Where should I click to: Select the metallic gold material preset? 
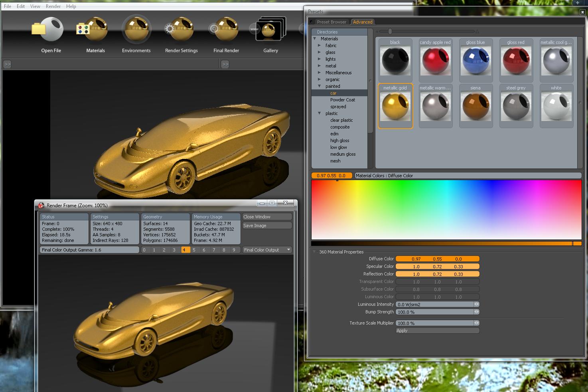[x=395, y=106]
